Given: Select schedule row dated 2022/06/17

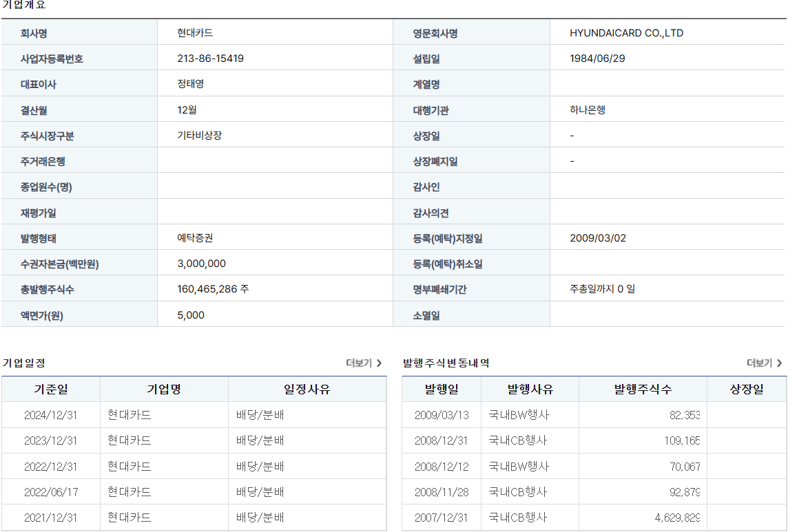Looking at the screenshot, I should [194, 492].
